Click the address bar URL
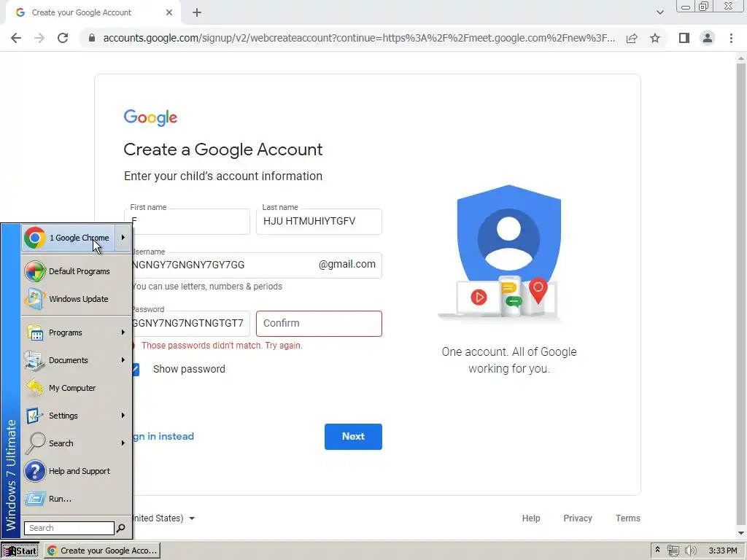The width and height of the screenshot is (747, 560). (x=359, y=38)
